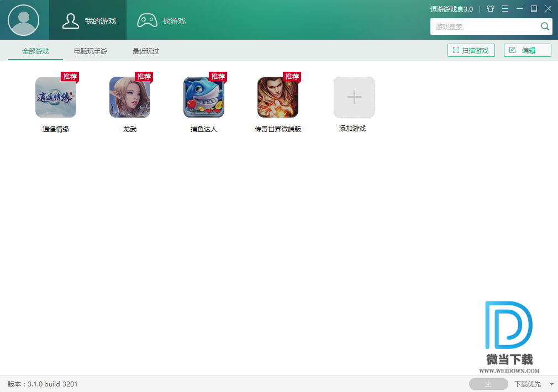Switch to 我的游戏 tab
The width and height of the screenshot is (558, 392).
pos(88,20)
